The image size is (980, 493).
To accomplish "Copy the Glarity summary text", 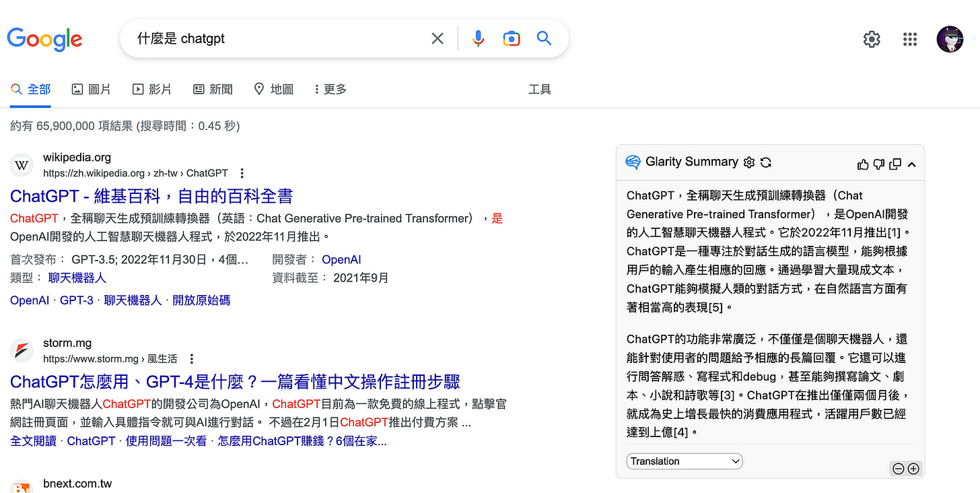I will 895,164.
